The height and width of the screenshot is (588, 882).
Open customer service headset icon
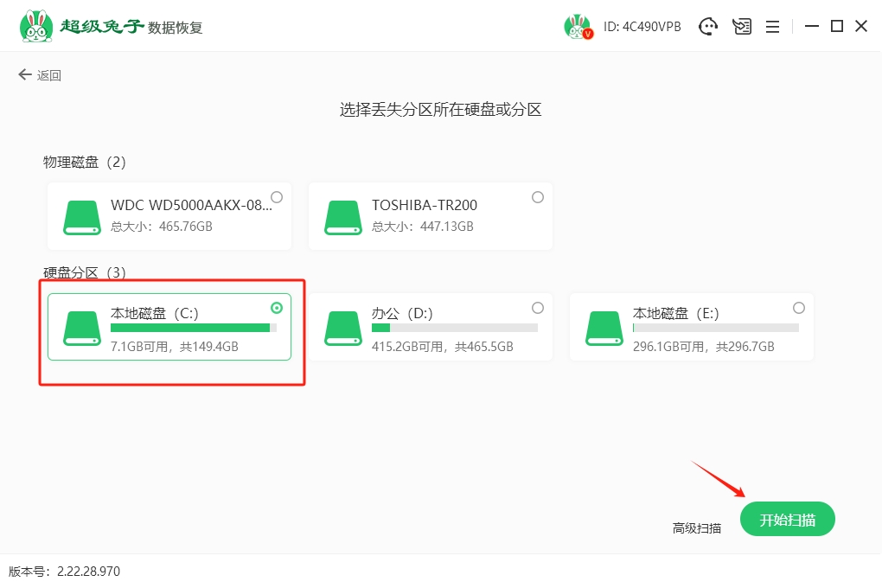[709, 27]
